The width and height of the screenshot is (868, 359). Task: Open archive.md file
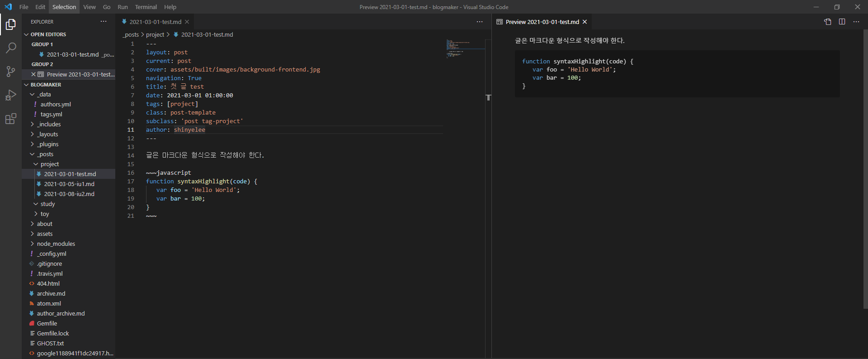point(69,293)
